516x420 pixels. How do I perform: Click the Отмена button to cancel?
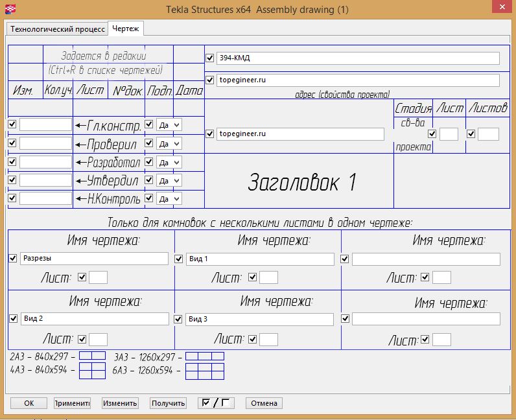click(x=264, y=403)
